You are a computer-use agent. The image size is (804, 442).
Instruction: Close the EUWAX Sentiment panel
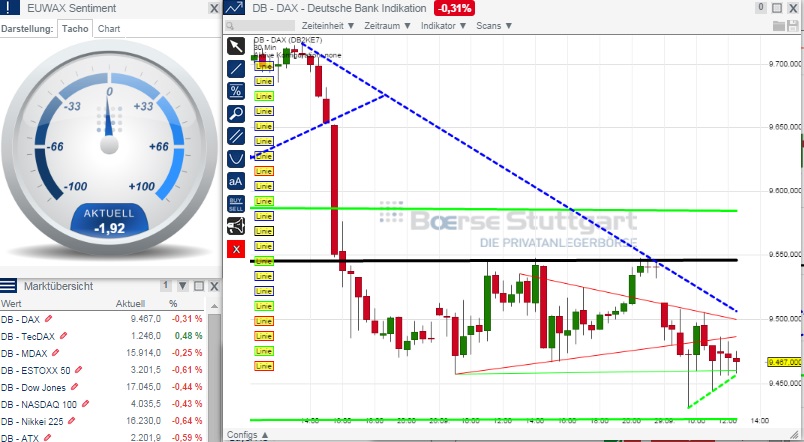214,8
